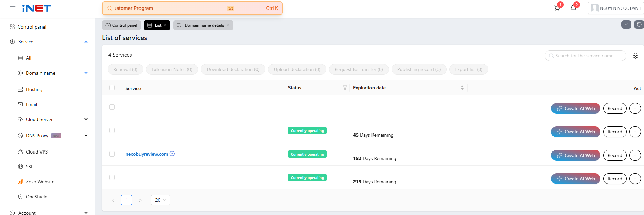
Task: Expand the Cloud Server submenu
Action: point(86,119)
